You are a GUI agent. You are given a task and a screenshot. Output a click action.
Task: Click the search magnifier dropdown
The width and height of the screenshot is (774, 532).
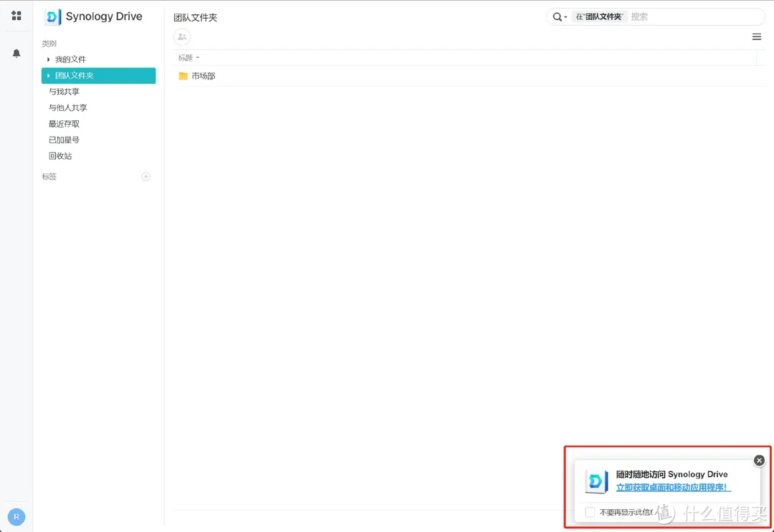(x=560, y=16)
